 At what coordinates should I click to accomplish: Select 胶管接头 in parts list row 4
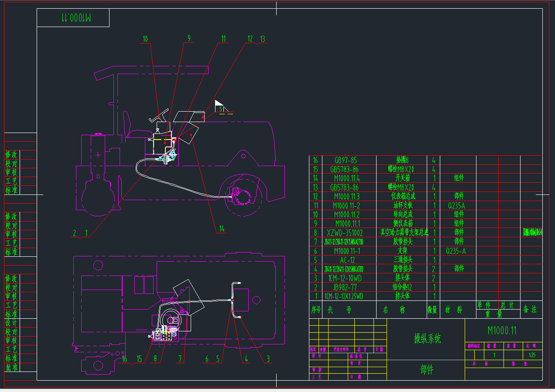tap(404, 269)
